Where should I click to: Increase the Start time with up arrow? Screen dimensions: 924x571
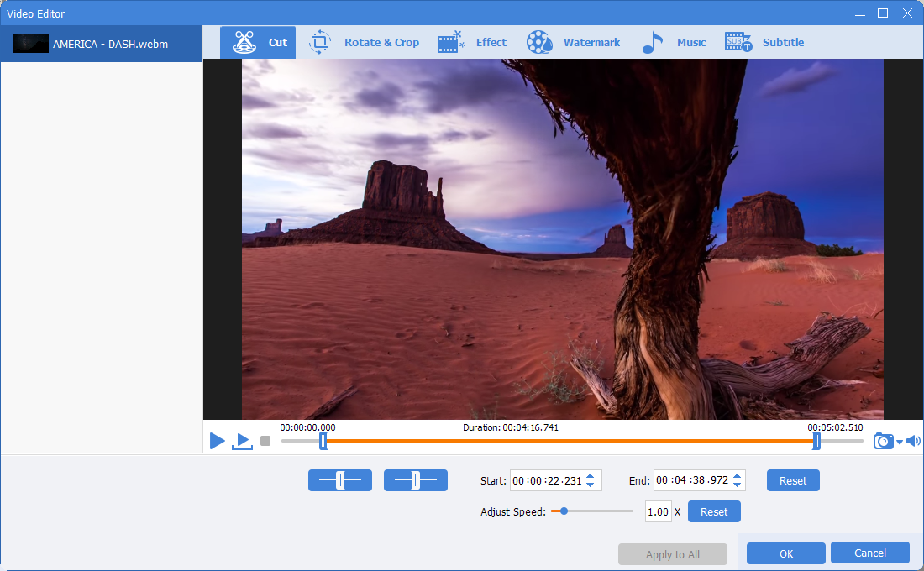click(590, 476)
